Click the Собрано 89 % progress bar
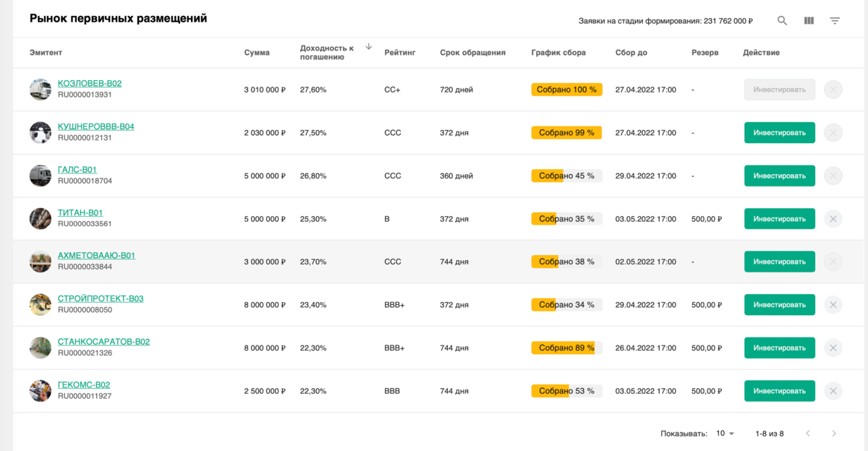868x451 pixels. click(x=567, y=348)
